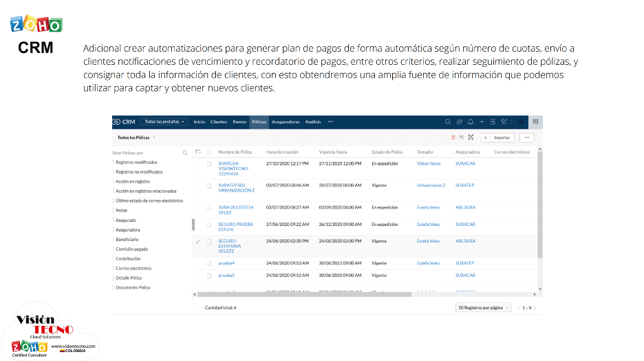Open the column settings icon in table header
Viewport: 644px width, 361px height.
pos(198,152)
